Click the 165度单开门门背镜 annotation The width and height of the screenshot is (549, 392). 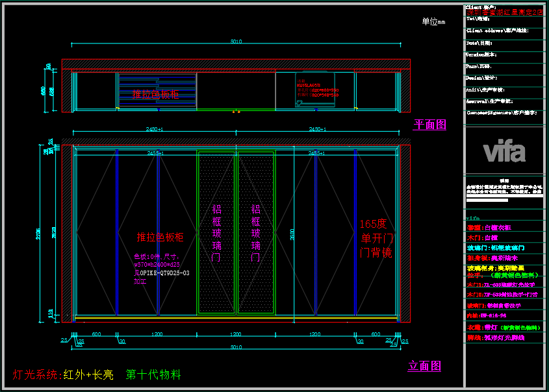[376, 238]
